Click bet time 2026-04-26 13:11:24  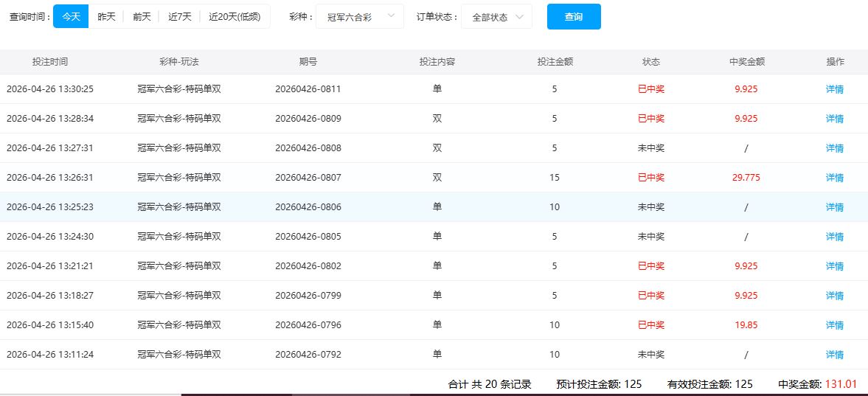(50, 355)
